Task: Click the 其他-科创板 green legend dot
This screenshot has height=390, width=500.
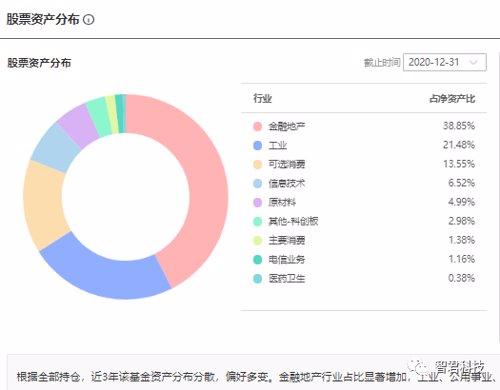Action: click(257, 221)
